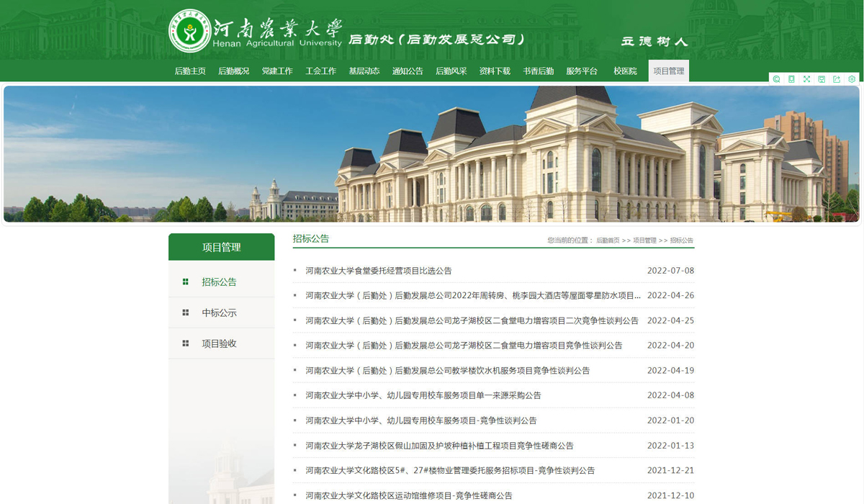Go to 通知公告 in the top menu

coord(408,71)
